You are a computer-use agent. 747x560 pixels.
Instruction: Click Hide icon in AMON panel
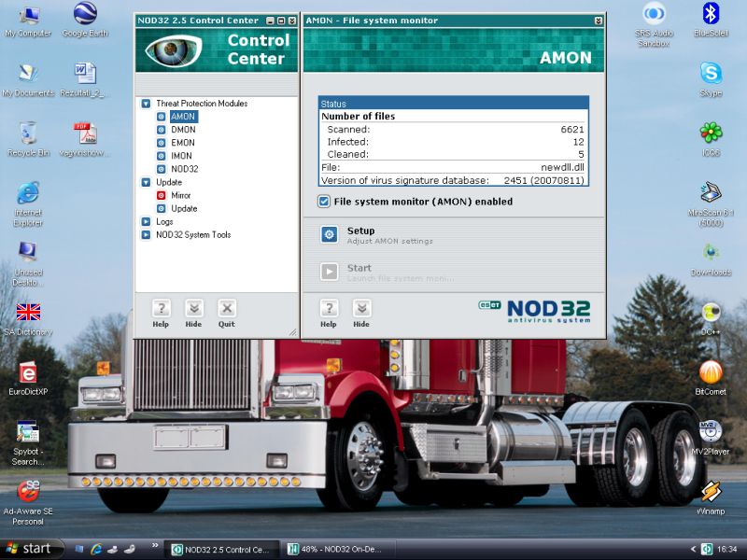point(360,309)
